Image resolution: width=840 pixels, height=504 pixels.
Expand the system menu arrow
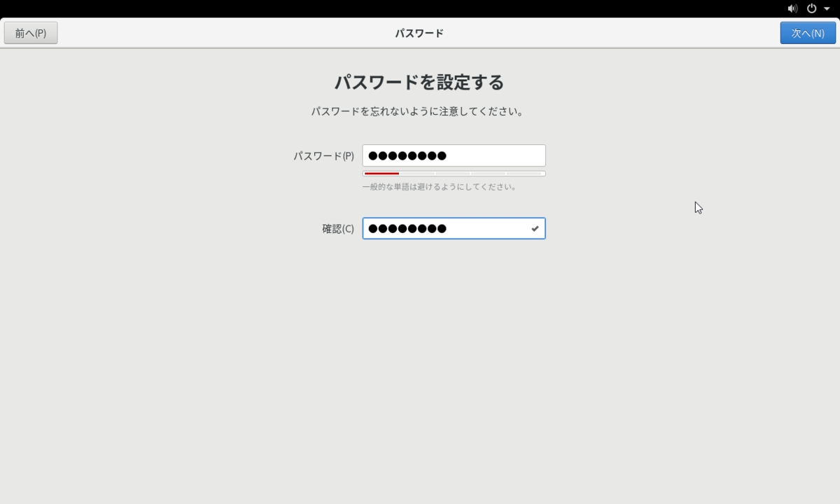(x=827, y=9)
